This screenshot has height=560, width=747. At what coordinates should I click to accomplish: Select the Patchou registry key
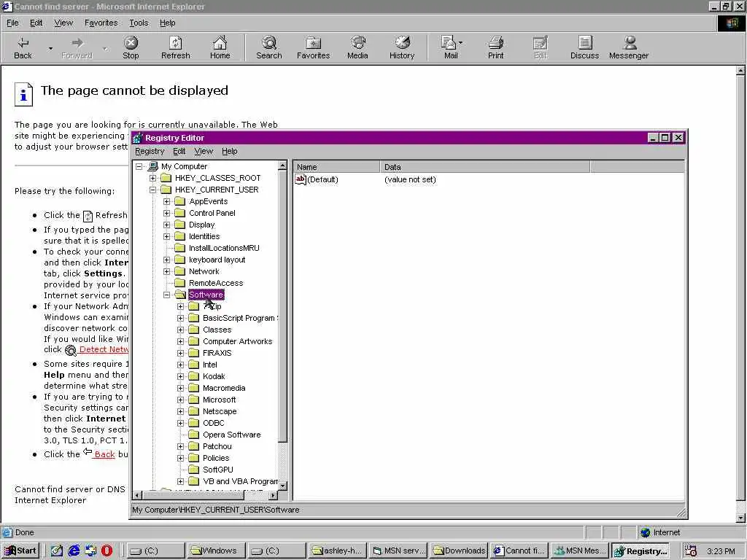[x=217, y=446]
